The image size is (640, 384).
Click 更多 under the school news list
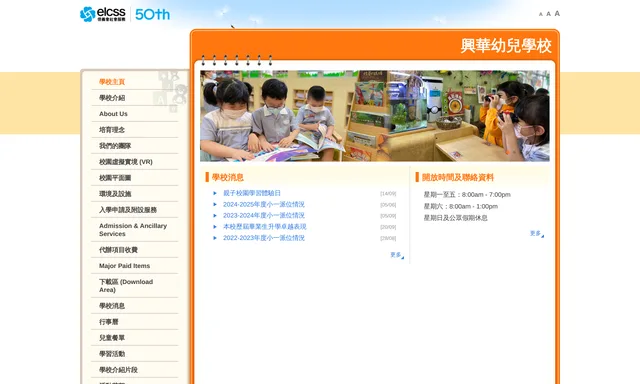click(397, 255)
